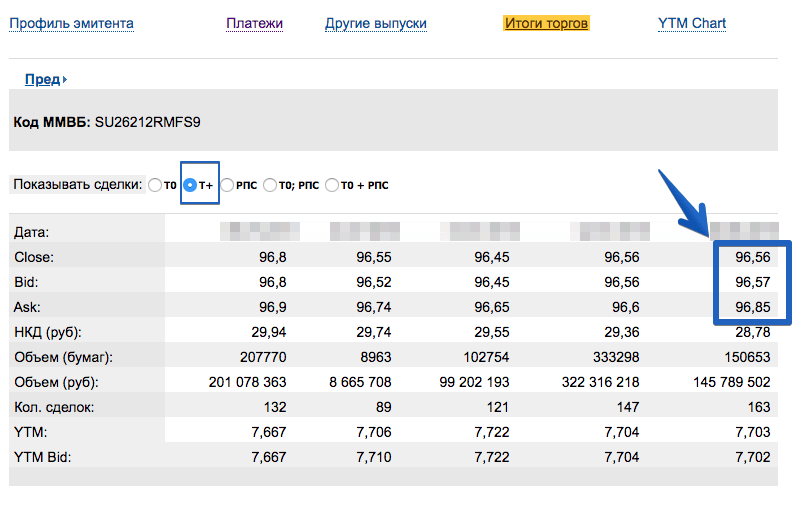Choose the РПС radio option
Viewport: 801px width, 512px height.
[x=227, y=185]
